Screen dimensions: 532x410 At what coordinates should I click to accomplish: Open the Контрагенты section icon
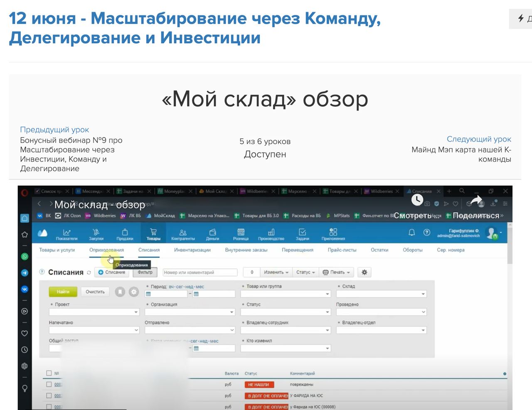click(183, 234)
